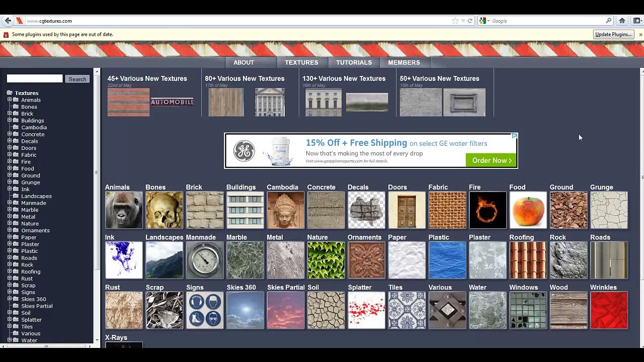Expand the Ground tree node
644x362 pixels.
coord(9,175)
